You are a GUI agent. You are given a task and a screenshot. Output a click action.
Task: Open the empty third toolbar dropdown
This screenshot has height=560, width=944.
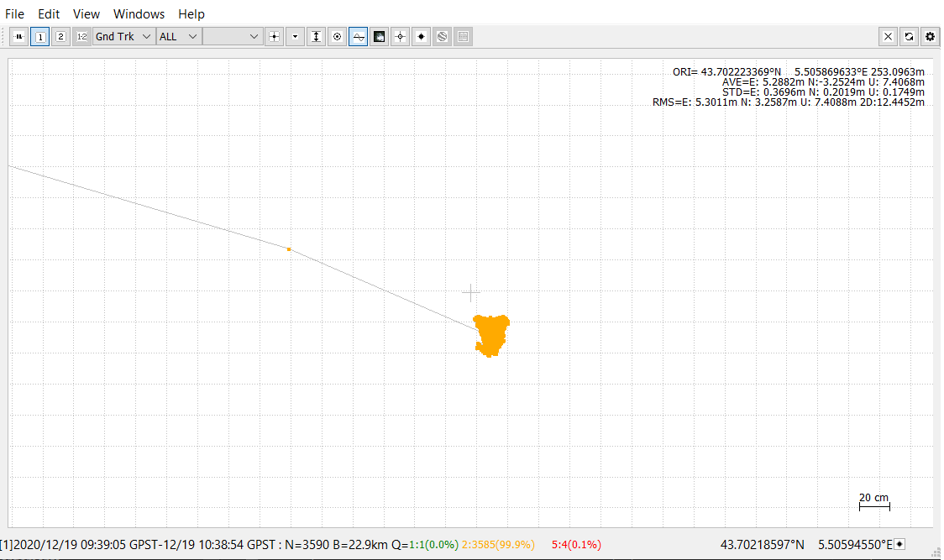coord(232,37)
